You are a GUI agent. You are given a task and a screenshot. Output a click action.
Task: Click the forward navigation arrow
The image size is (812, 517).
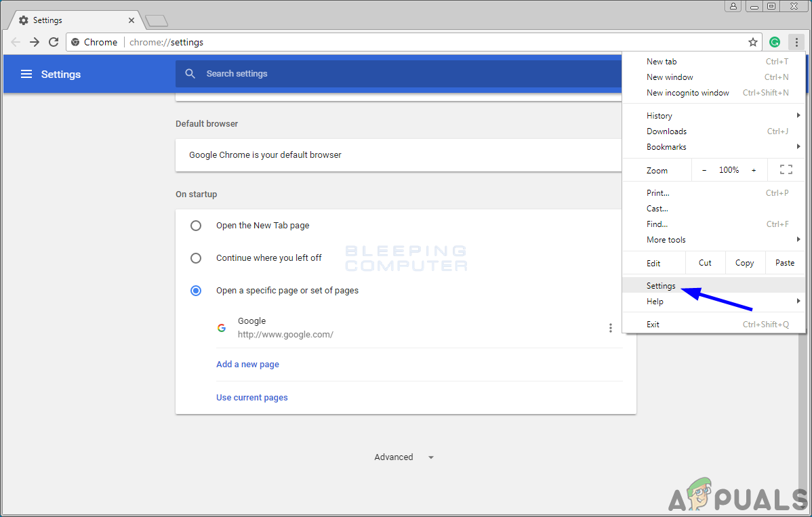[35, 42]
